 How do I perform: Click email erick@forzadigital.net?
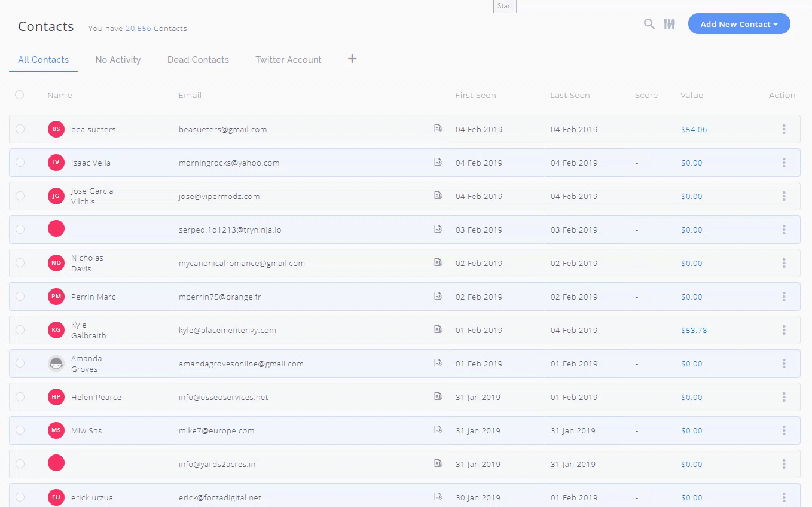click(x=220, y=497)
